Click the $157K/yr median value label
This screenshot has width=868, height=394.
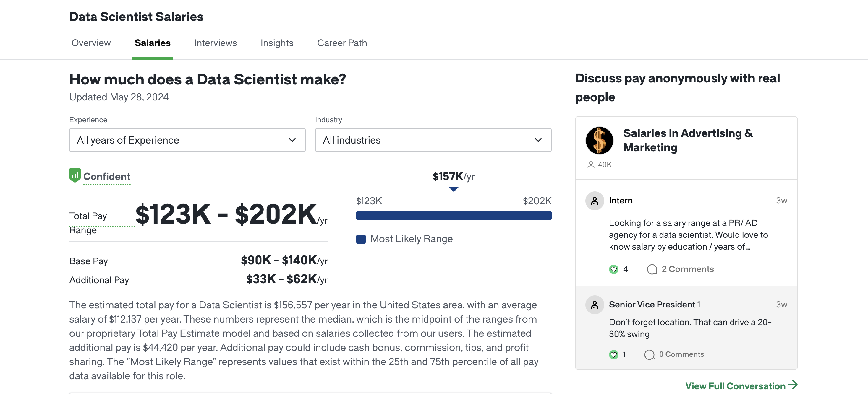[454, 176]
